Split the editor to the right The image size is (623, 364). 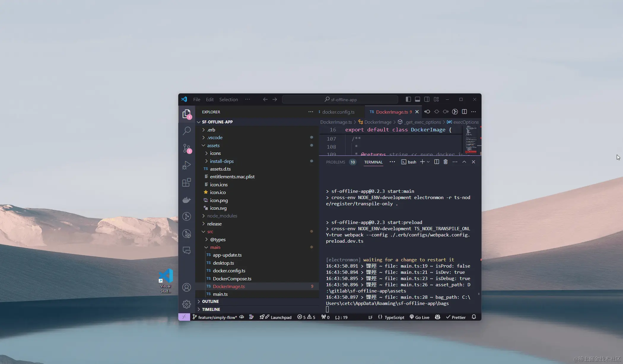click(464, 112)
